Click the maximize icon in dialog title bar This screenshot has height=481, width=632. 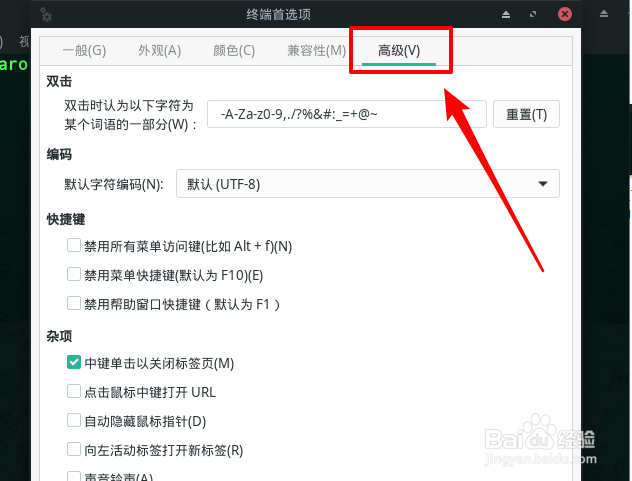(533, 15)
